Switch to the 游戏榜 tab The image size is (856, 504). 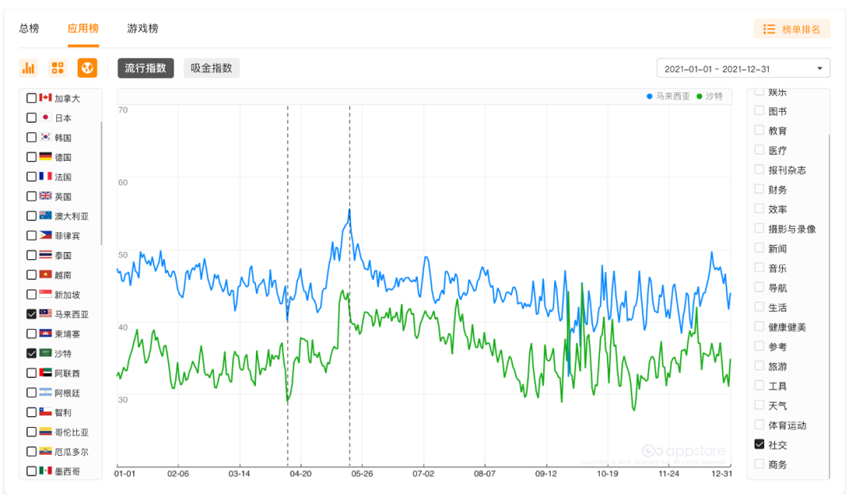[143, 29]
